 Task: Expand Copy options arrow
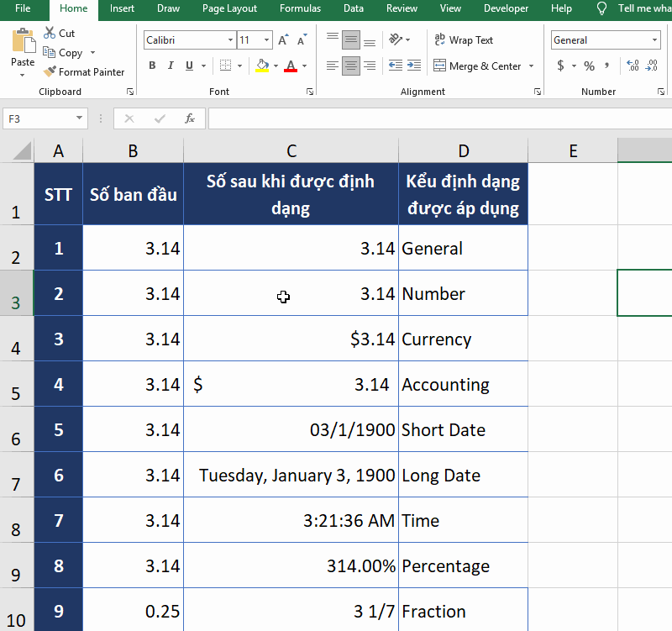pos(92,53)
